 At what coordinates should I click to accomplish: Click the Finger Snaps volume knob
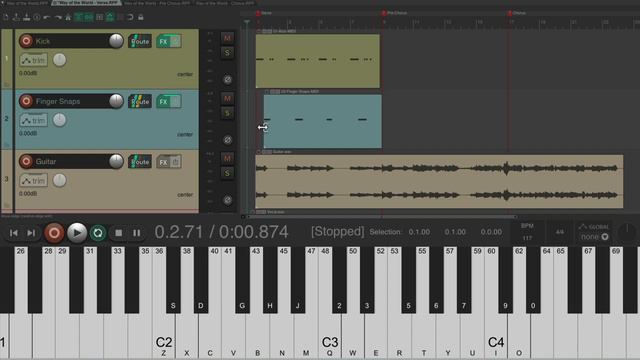tap(116, 101)
